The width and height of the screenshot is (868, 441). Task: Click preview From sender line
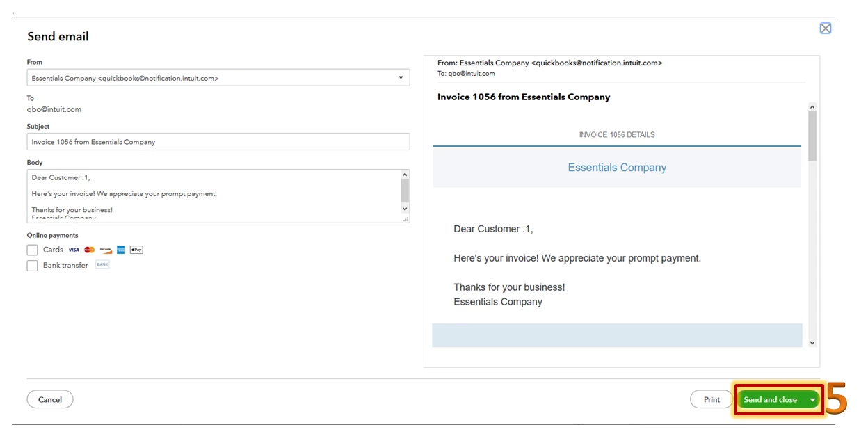pyautogui.click(x=549, y=63)
